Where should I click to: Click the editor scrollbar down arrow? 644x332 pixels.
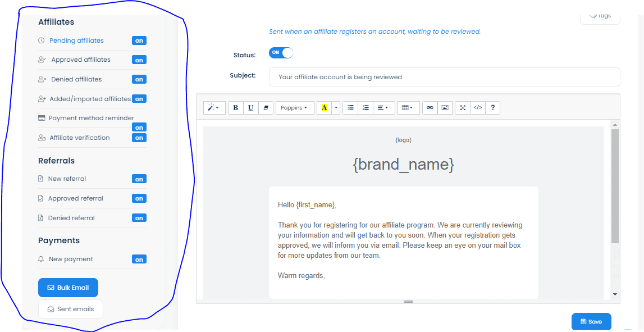[x=615, y=294]
